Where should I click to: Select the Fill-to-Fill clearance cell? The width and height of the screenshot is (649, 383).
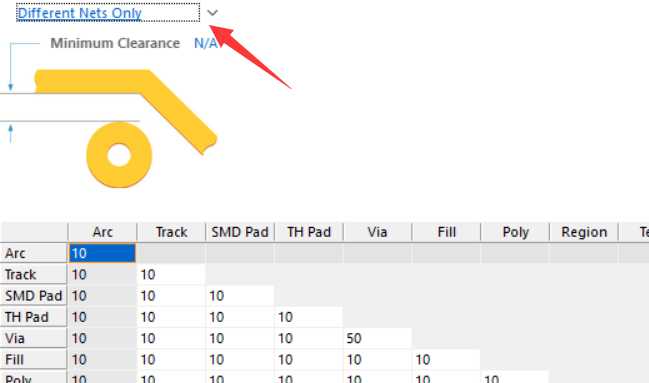446,360
